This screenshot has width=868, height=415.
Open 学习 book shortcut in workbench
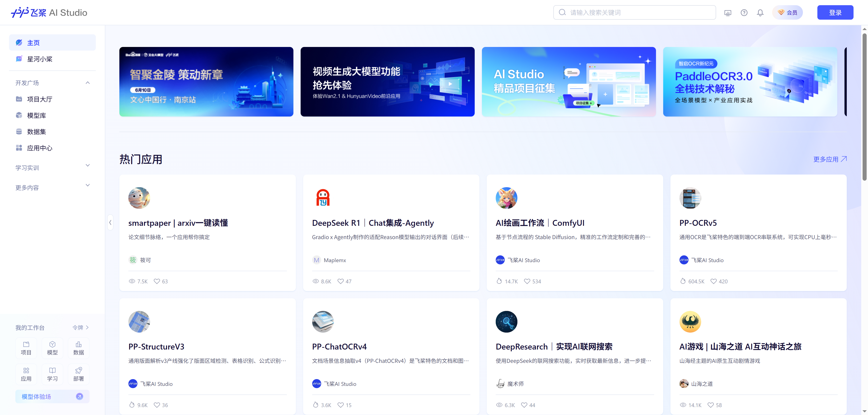tap(52, 374)
